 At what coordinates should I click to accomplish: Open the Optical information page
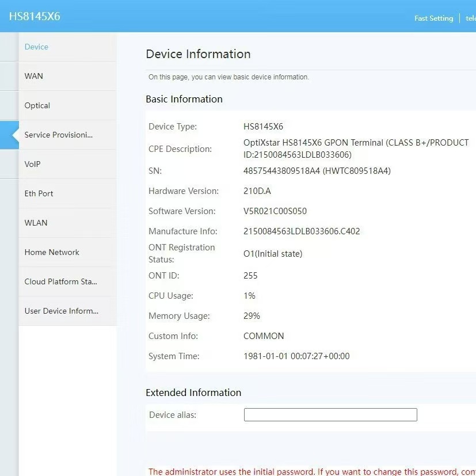37,105
